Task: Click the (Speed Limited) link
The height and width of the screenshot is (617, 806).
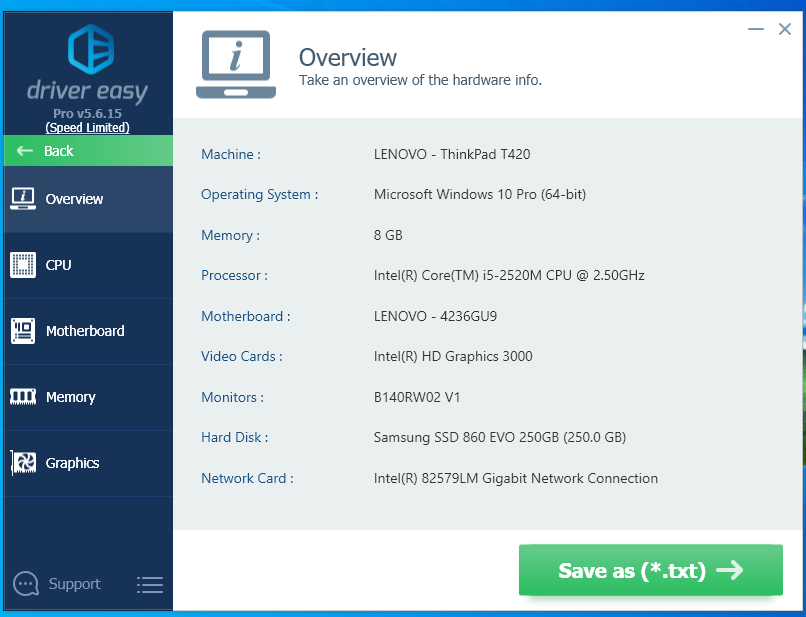Action: point(87,128)
